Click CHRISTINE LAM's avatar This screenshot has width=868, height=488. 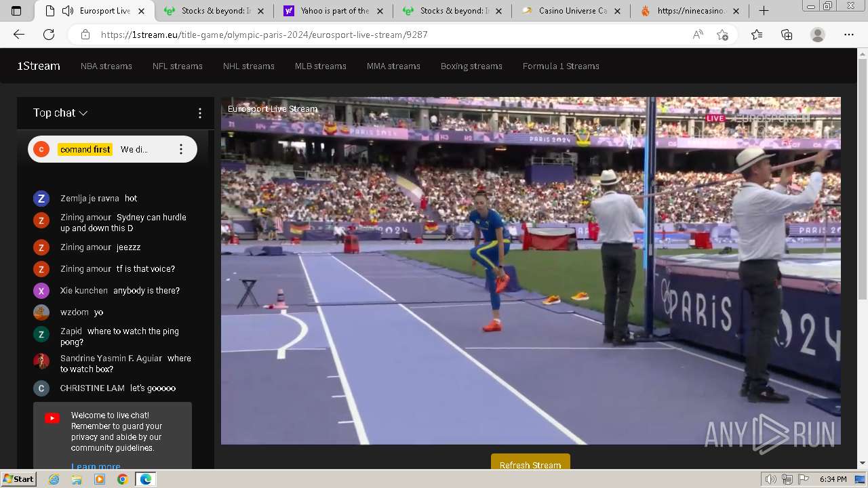(x=41, y=388)
